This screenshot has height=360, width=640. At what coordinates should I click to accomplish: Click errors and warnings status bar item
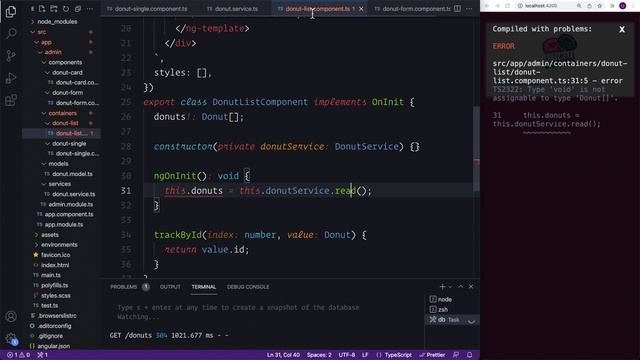[18, 355]
